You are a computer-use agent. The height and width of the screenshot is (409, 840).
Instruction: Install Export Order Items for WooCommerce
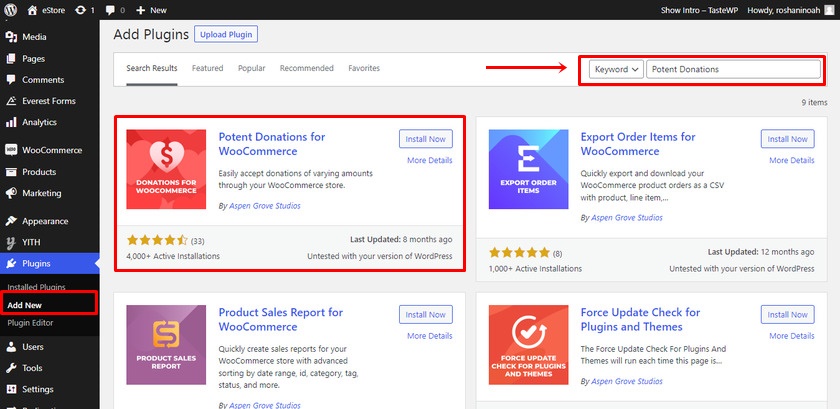pyautogui.click(x=788, y=139)
